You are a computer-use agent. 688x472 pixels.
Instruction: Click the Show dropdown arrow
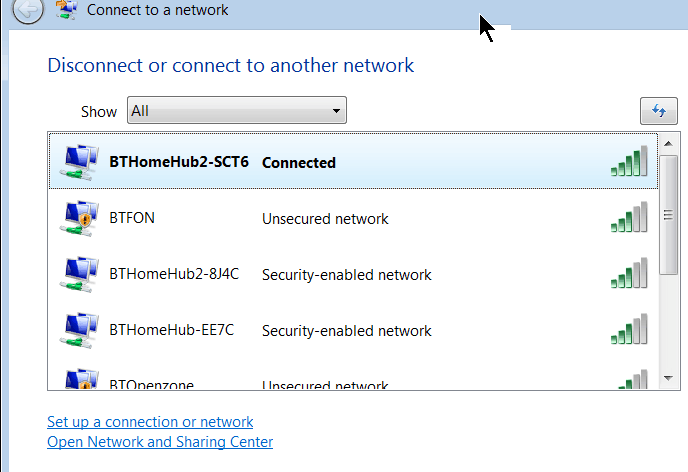point(336,111)
